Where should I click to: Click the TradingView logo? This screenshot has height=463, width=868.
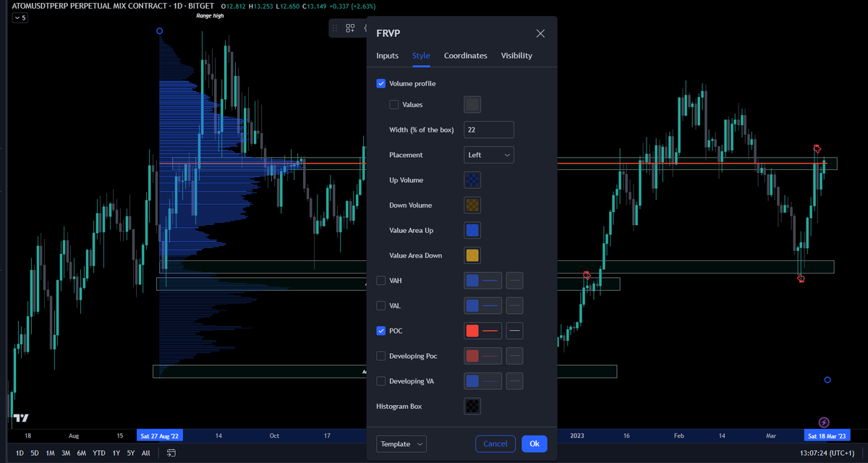coord(21,417)
